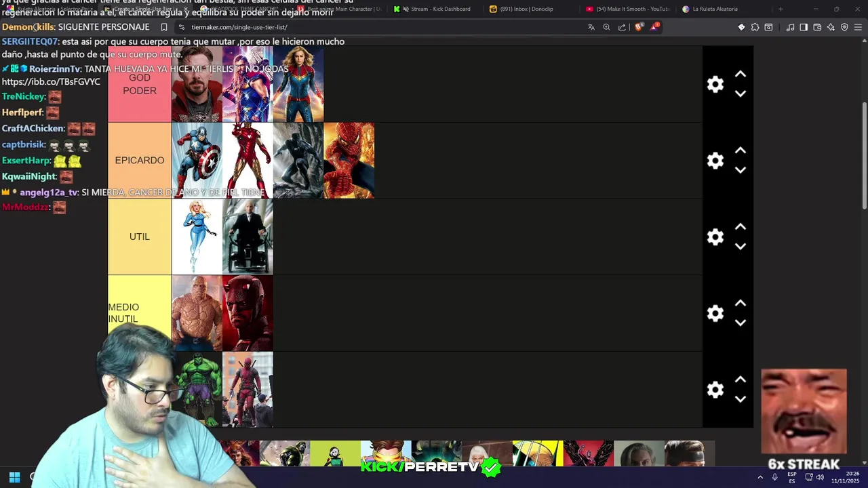Select Spider-Man image in EPICARDO tier

pyautogui.click(x=349, y=161)
